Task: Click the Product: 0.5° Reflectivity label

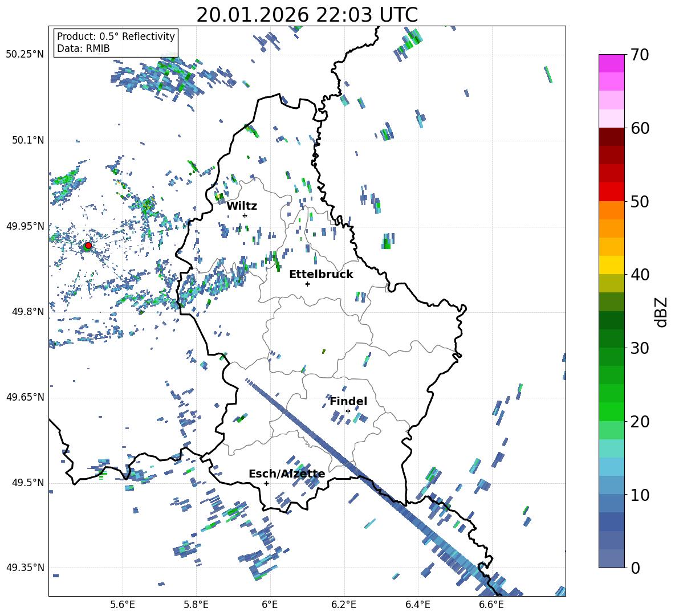Action: pos(116,36)
